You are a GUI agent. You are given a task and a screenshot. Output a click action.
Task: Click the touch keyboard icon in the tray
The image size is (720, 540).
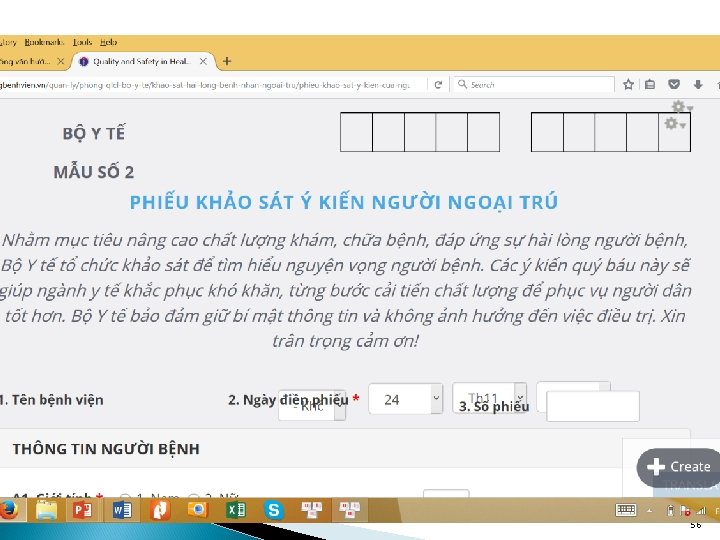(x=626, y=510)
